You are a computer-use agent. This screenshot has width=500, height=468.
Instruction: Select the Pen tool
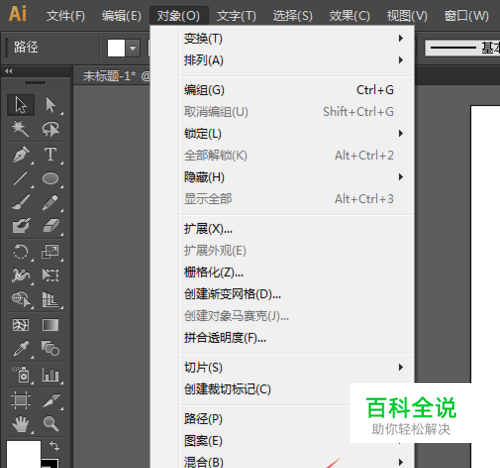pyautogui.click(x=21, y=154)
